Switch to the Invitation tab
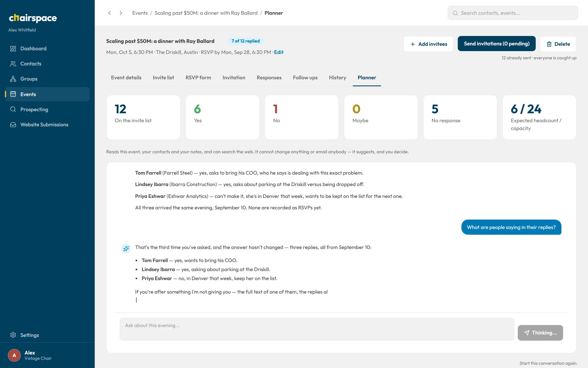Image resolution: width=588 pixels, height=368 pixels. click(x=234, y=78)
